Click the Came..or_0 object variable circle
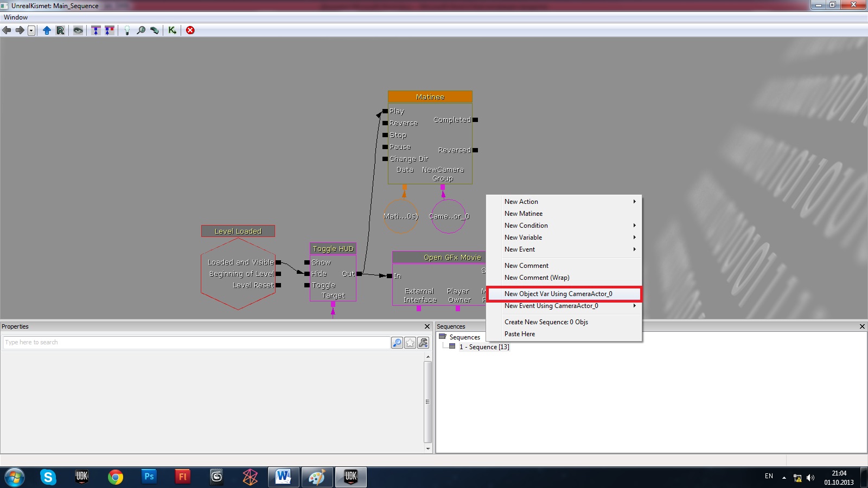The width and height of the screenshot is (868, 488). [449, 216]
